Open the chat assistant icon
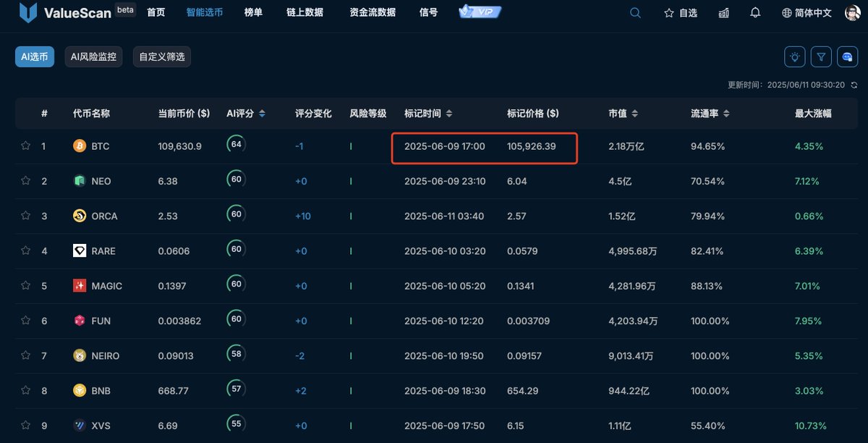868x443 pixels. coord(848,57)
